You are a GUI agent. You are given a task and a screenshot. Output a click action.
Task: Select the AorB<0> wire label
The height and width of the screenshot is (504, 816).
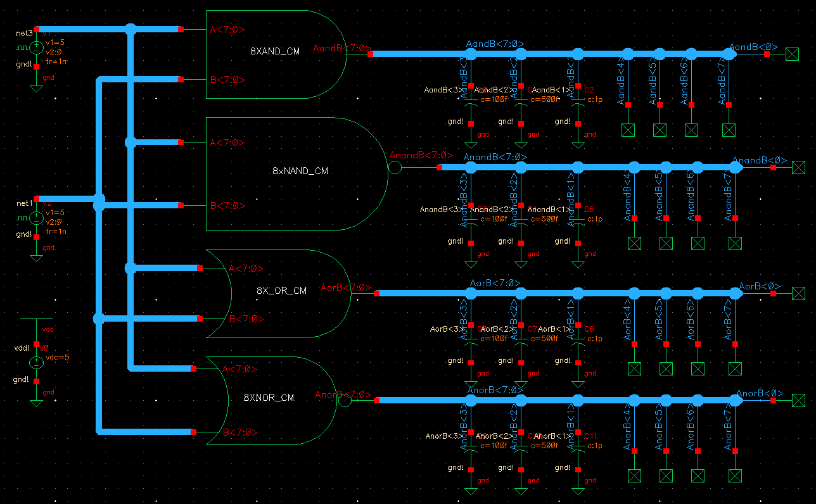tap(760, 286)
